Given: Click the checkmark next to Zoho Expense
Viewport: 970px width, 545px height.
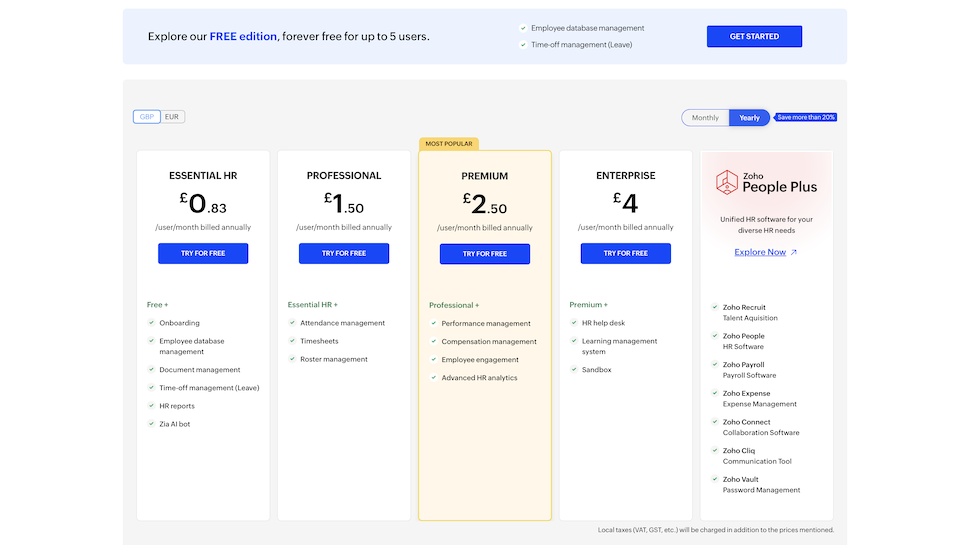Looking at the screenshot, I should coord(715,393).
